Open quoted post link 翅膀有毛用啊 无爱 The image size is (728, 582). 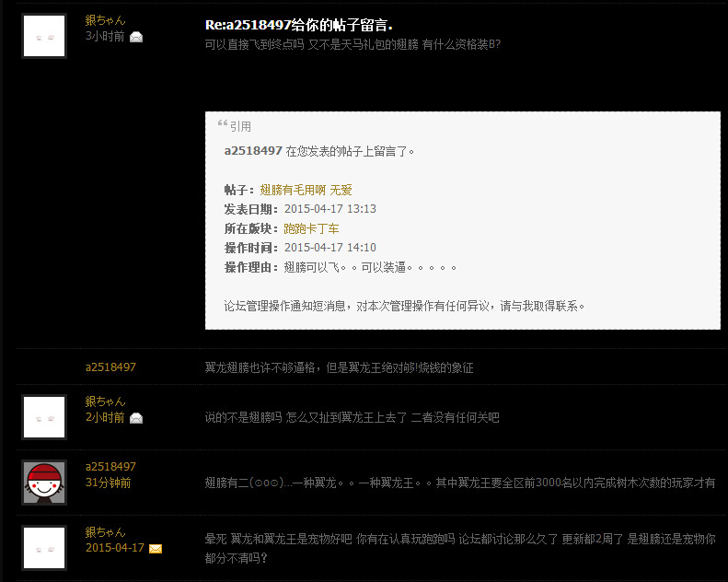[306, 190]
